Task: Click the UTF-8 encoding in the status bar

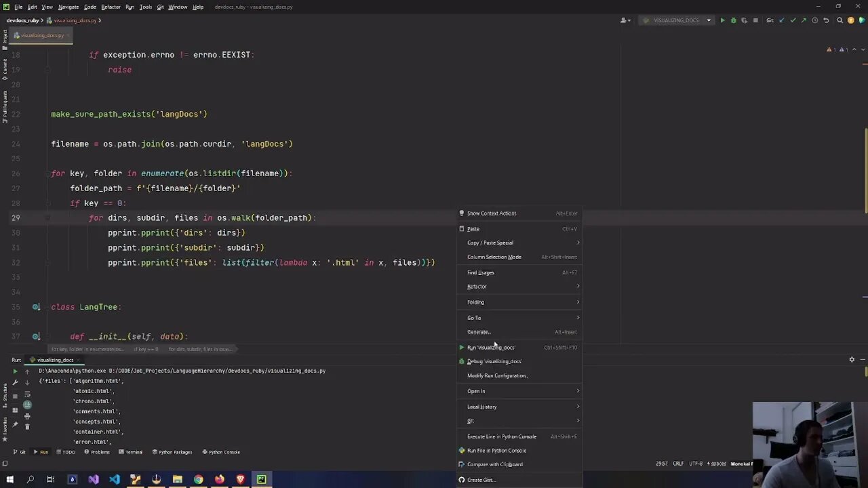Action: pyautogui.click(x=696, y=464)
